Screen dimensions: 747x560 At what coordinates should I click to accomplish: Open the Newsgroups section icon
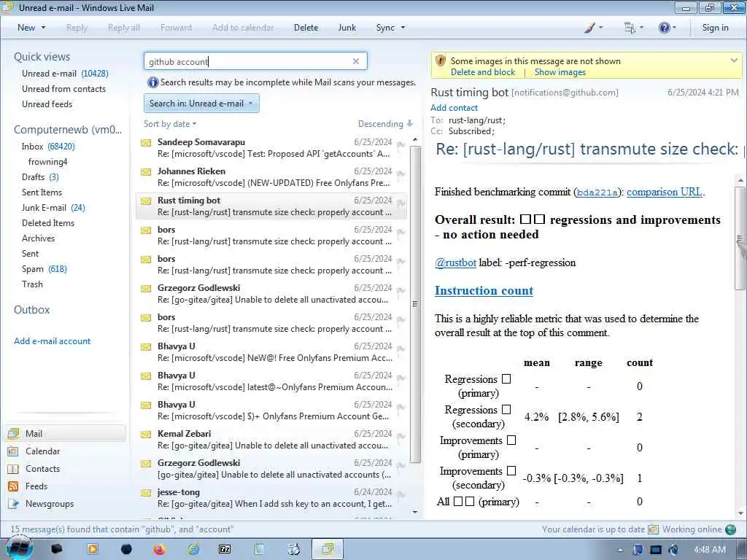13,504
